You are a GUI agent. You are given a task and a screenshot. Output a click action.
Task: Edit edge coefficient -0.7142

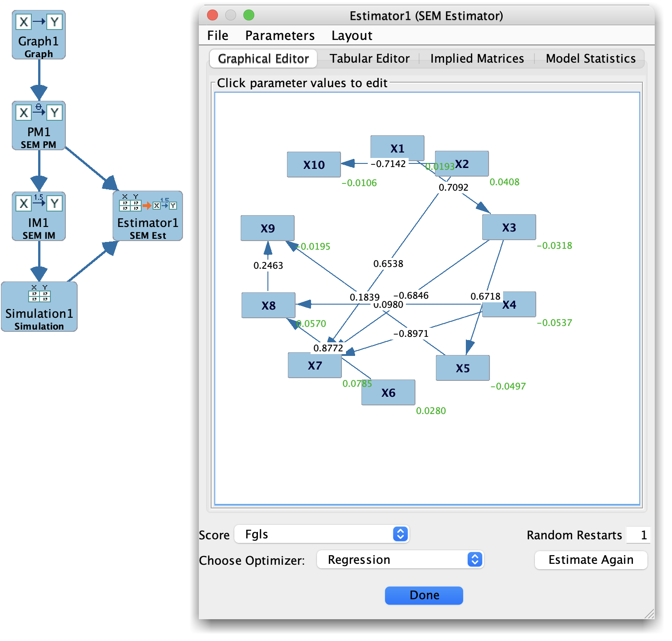point(388,164)
